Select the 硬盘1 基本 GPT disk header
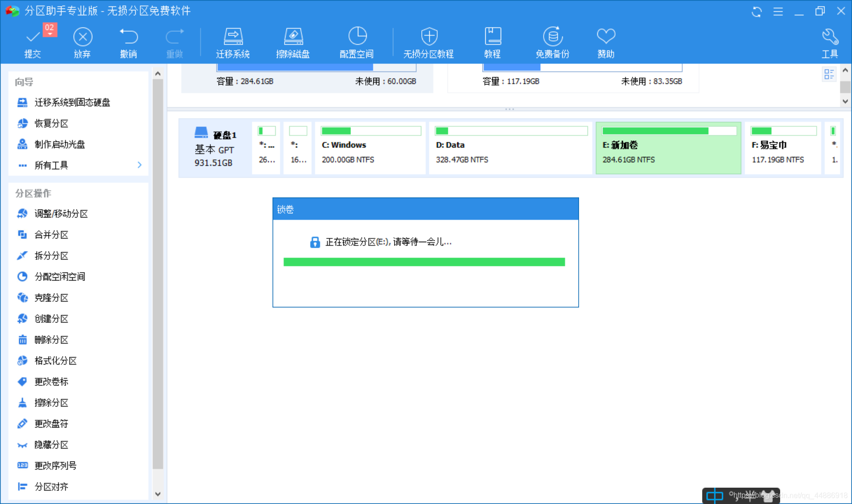852x504 pixels. [215, 148]
